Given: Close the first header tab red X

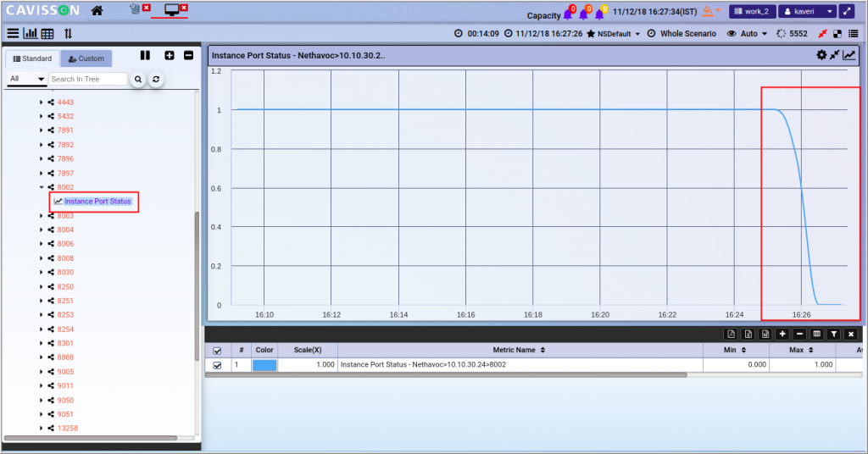Looking at the screenshot, I should pos(146,8).
